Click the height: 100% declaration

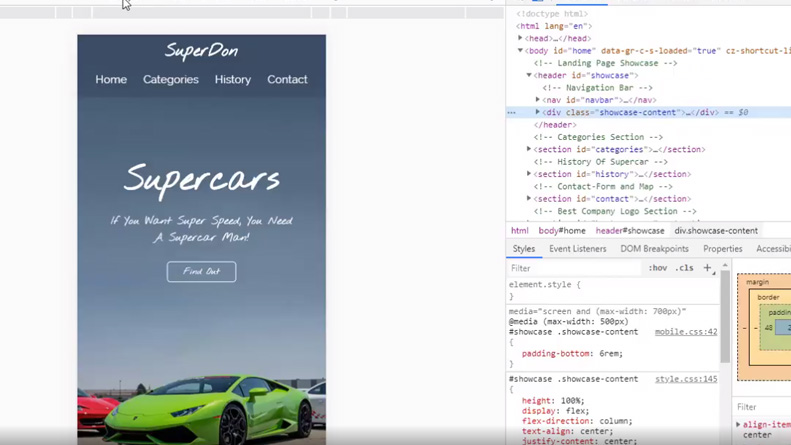click(x=553, y=401)
